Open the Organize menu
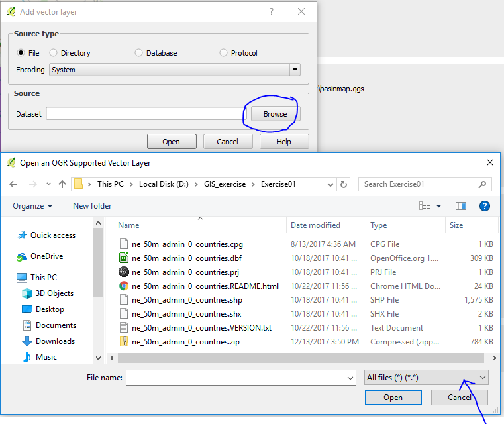The height and width of the screenshot is (424, 504). pos(32,206)
